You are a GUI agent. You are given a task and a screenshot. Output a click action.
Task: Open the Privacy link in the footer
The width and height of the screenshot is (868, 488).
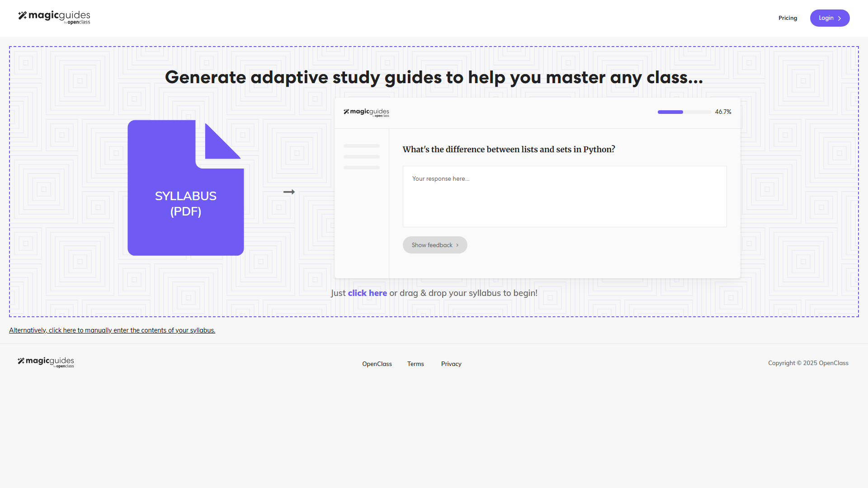pyautogui.click(x=451, y=364)
